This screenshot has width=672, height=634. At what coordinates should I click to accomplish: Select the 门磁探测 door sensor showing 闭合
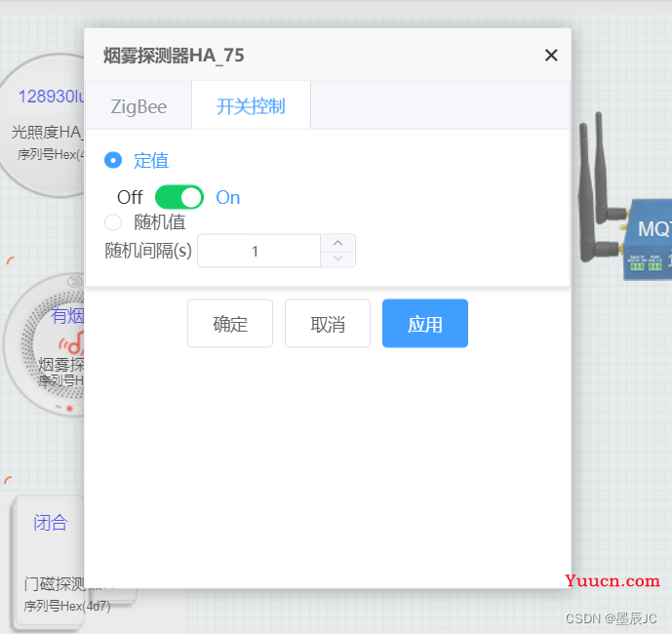click(x=48, y=562)
